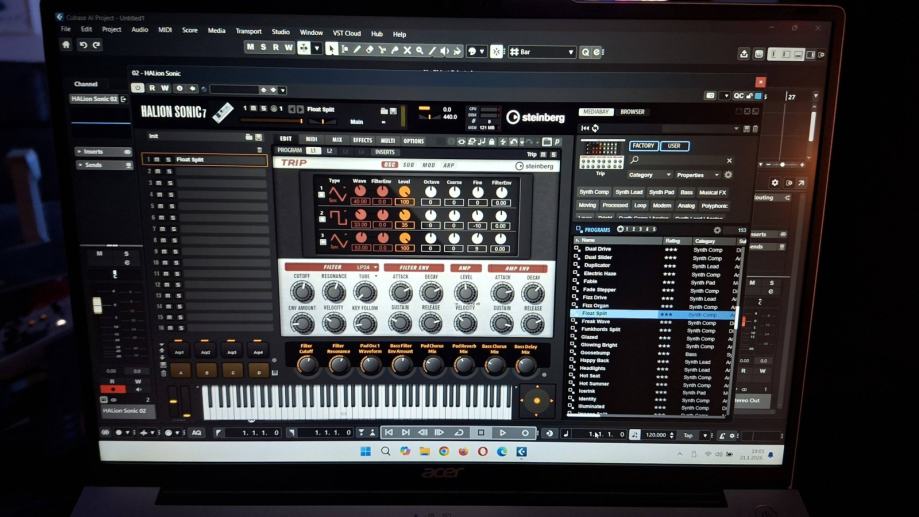Open File Explorer from taskbar
The height and width of the screenshot is (517, 919).
click(424, 451)
